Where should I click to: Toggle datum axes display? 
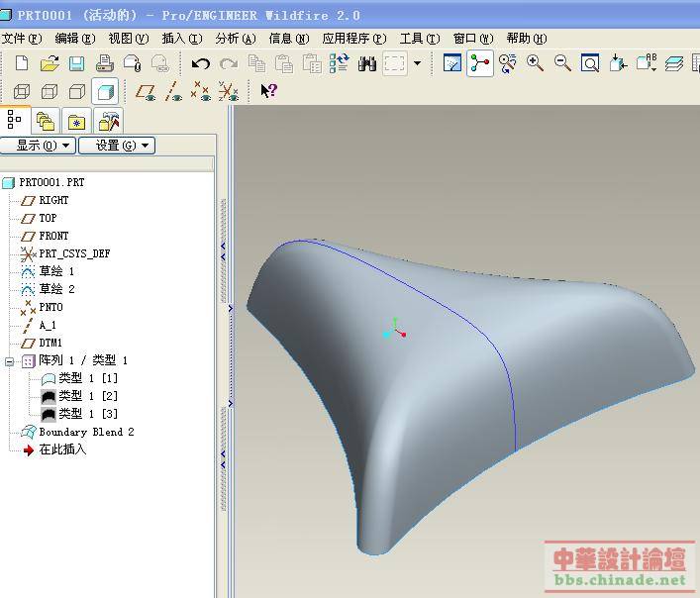click(174, 92)
